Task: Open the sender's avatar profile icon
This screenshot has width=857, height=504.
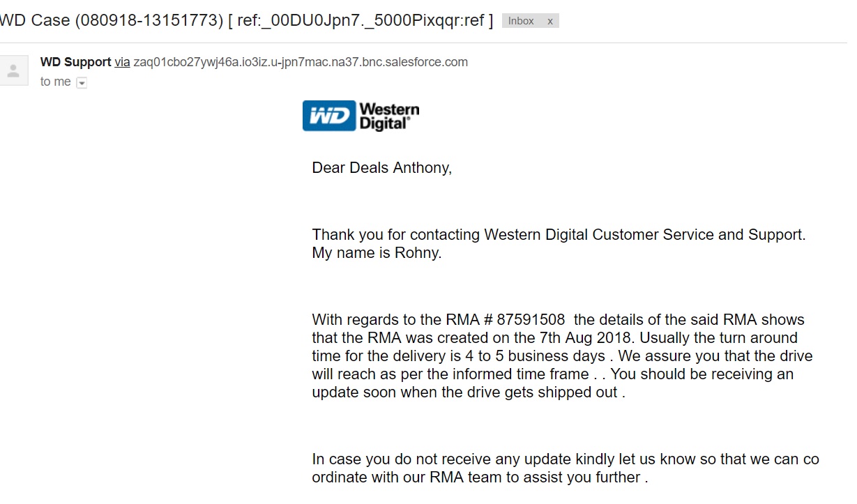Action: pyautogui.click(x=13, y=70)
